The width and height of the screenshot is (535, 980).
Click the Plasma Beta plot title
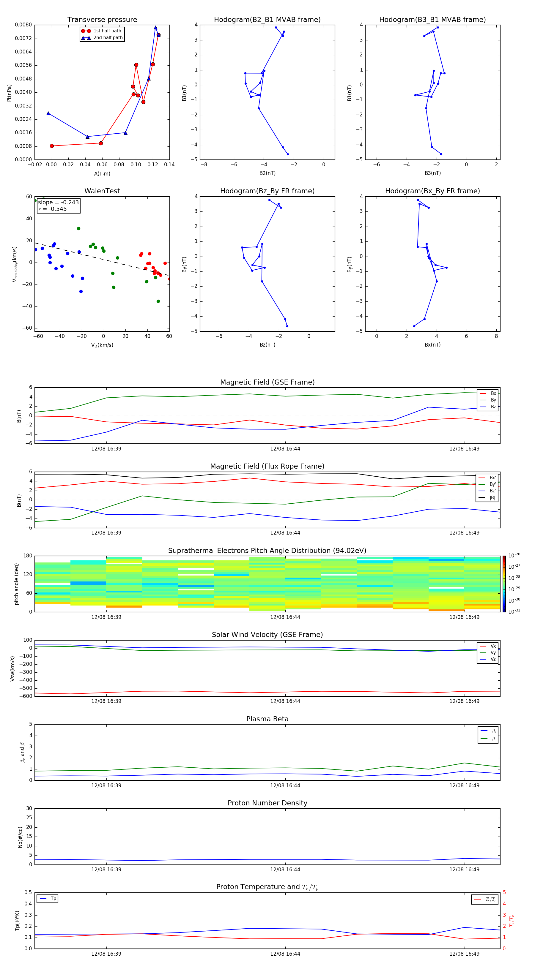click(267, 719)
